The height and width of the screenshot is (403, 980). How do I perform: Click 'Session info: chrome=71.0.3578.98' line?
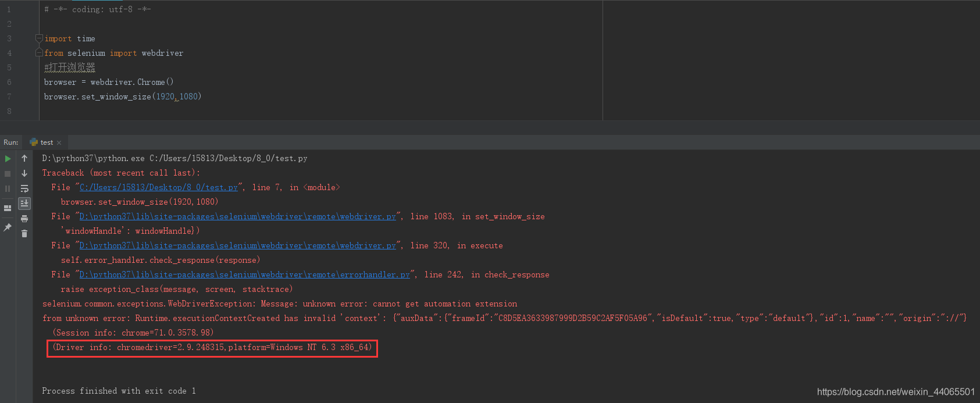coord(133,333)
